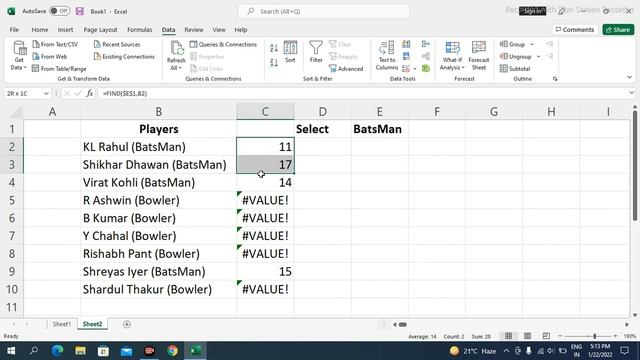Image resolution: width=640 pixels, height=360 pixels.
Task: Add a new sheet with plus
Action: (x=127, y=324)
